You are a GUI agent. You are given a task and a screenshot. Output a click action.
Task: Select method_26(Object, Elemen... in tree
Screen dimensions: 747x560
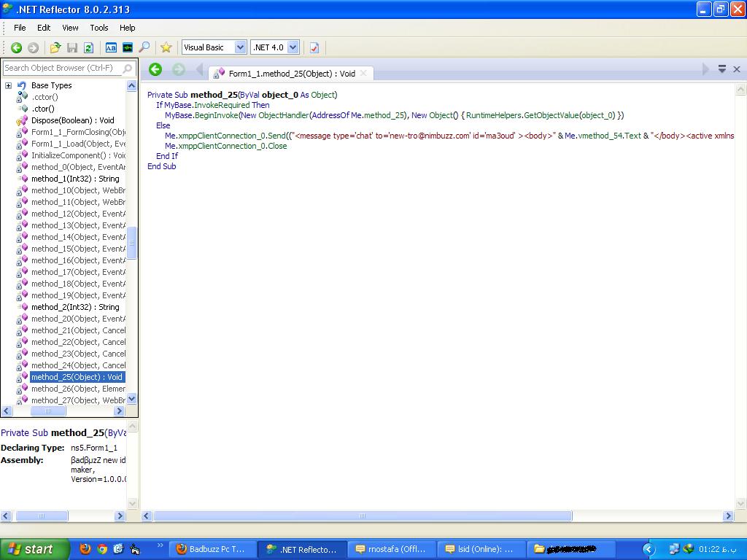(x=78, y=389)
